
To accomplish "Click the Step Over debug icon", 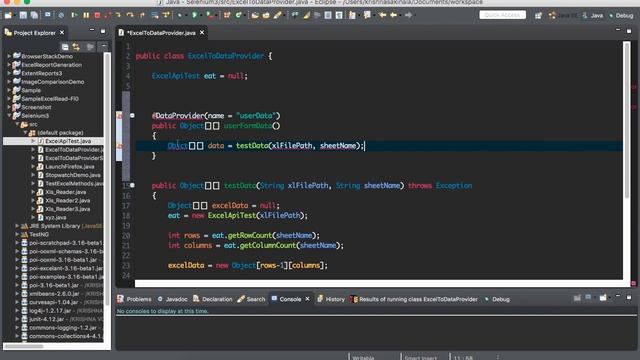I will click(130, 15).
